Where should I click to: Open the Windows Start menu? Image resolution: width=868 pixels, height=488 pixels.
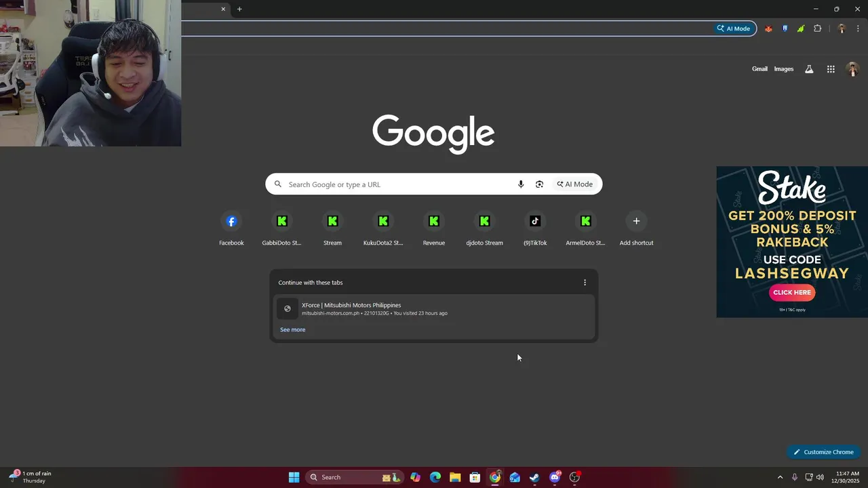click(x=294, y=477)
